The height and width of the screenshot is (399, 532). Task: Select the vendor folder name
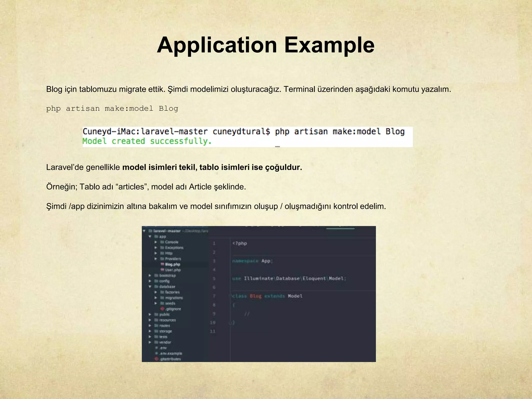[165, 342]
